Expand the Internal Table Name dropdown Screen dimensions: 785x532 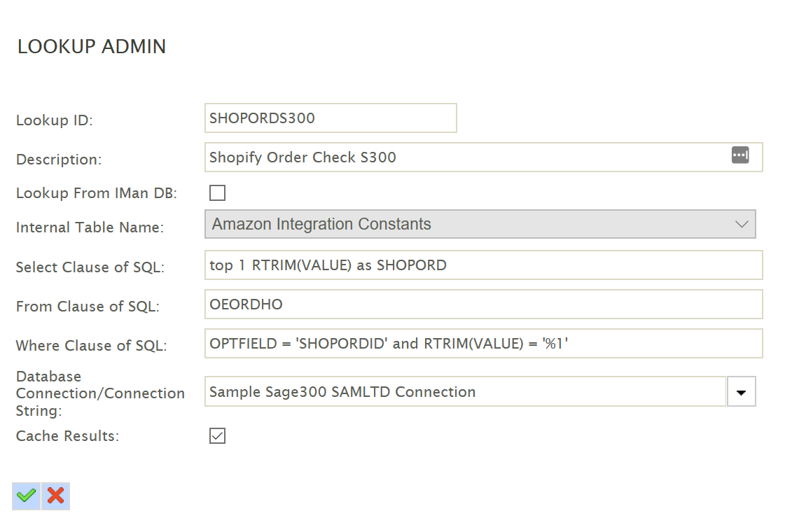pyautogui.click(x=480, y=224)
